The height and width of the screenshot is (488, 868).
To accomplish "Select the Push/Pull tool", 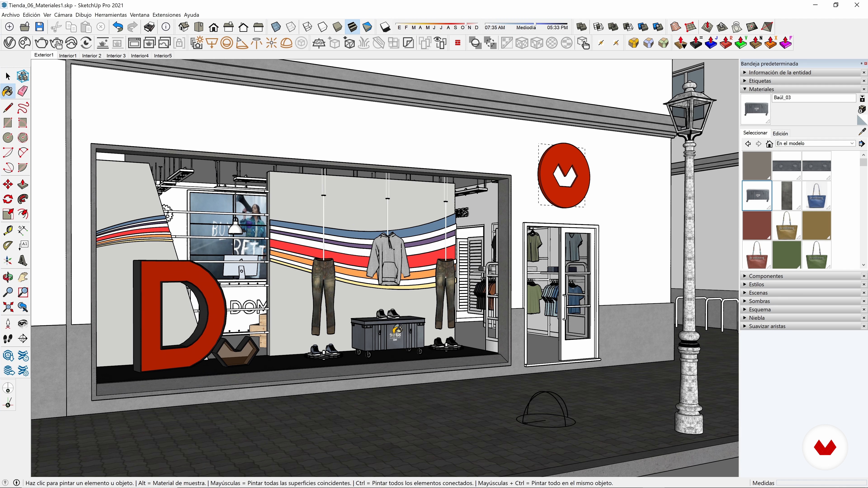I will pos(23,184).
